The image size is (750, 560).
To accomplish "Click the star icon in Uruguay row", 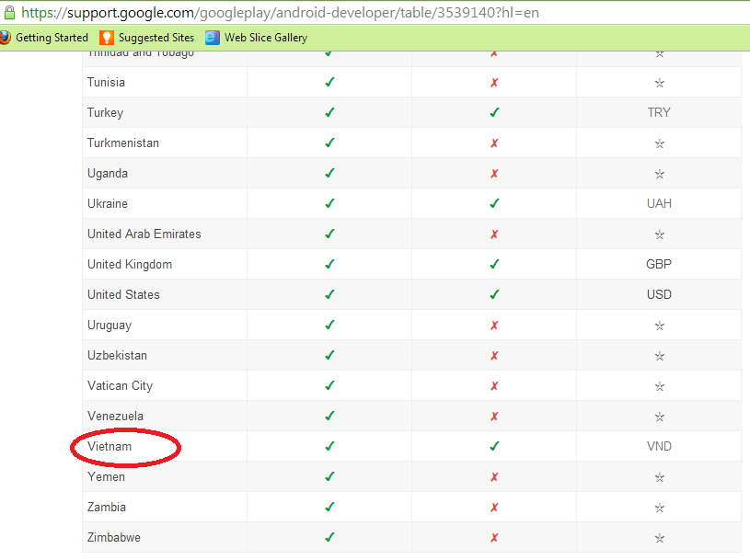I will point(659,326).
